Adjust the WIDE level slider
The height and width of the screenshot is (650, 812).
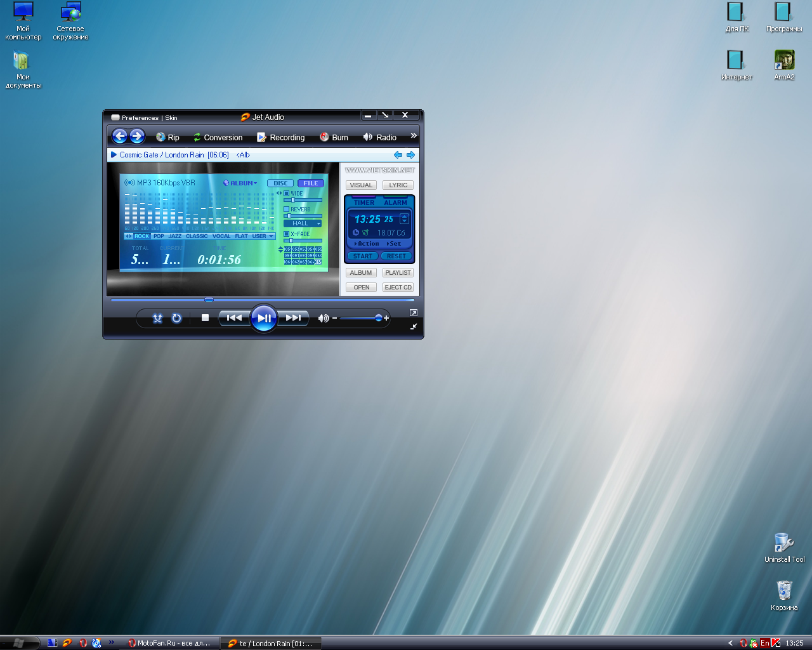[x=303, y=200]
